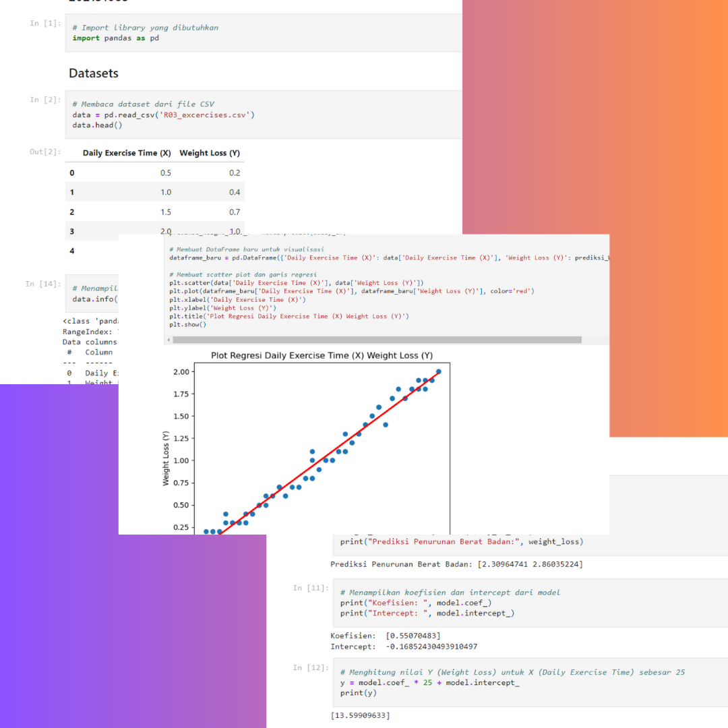Click the 0.7 value in the table
Screen dimensions: 728x728
point(234,212)
